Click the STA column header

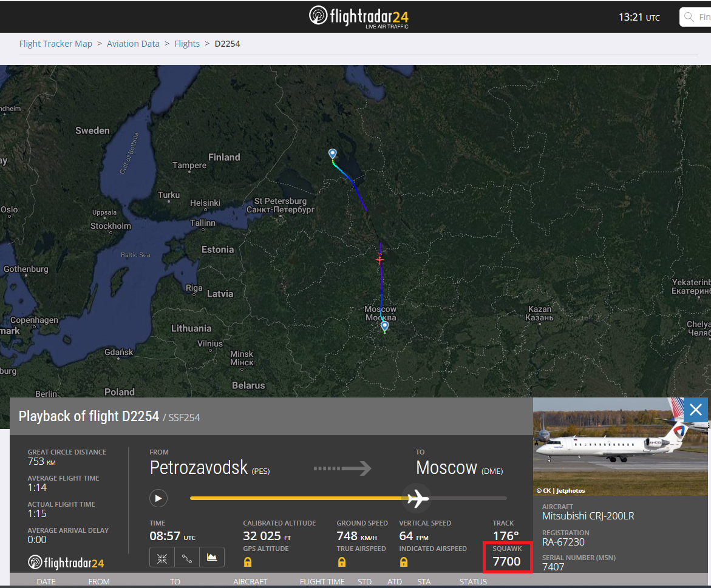coord(424,582)
